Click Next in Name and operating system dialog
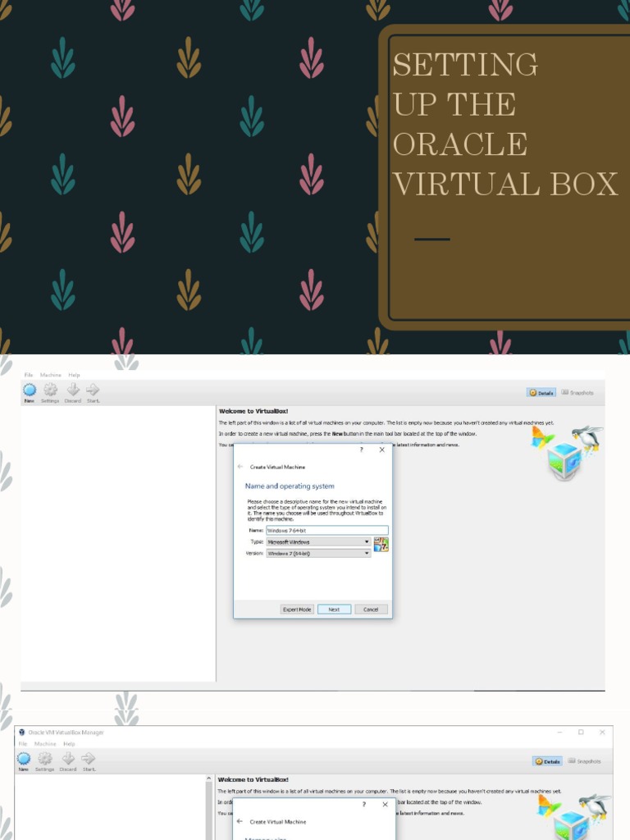The width and height of the screenshot is (630, 840). (335, 609)
